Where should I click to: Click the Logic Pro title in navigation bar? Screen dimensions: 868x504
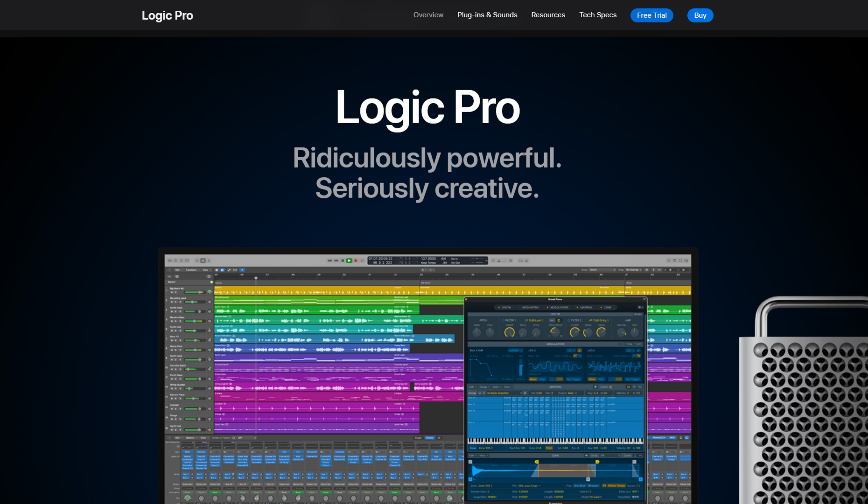(167, 15)
